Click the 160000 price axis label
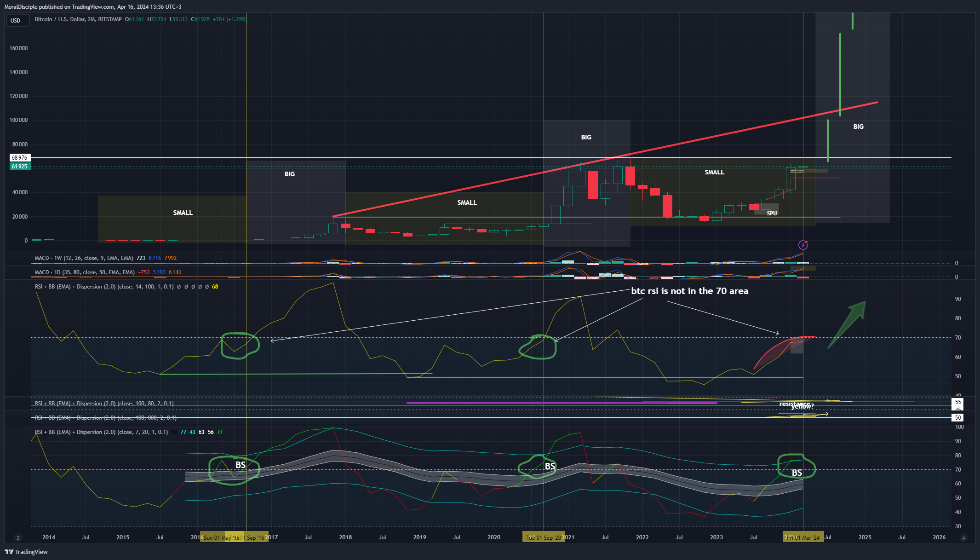The height and width of the screenshot is (560, 980). click(18, 48)
